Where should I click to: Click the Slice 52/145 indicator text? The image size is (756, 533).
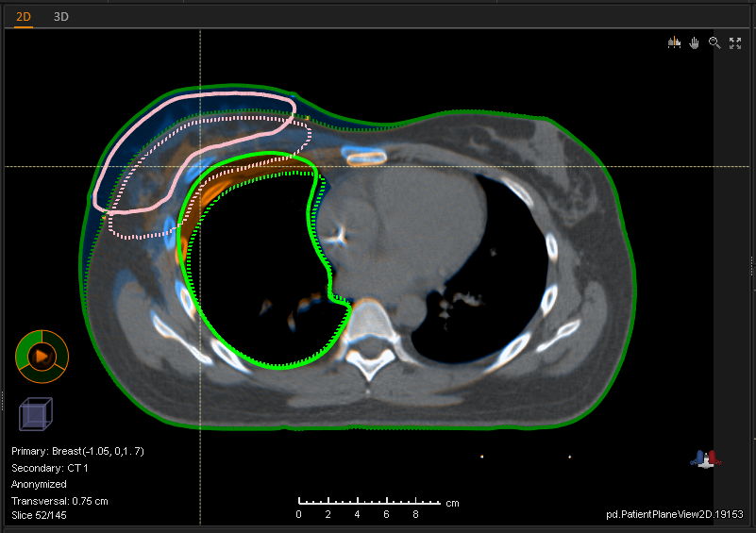tap(39, 515)
